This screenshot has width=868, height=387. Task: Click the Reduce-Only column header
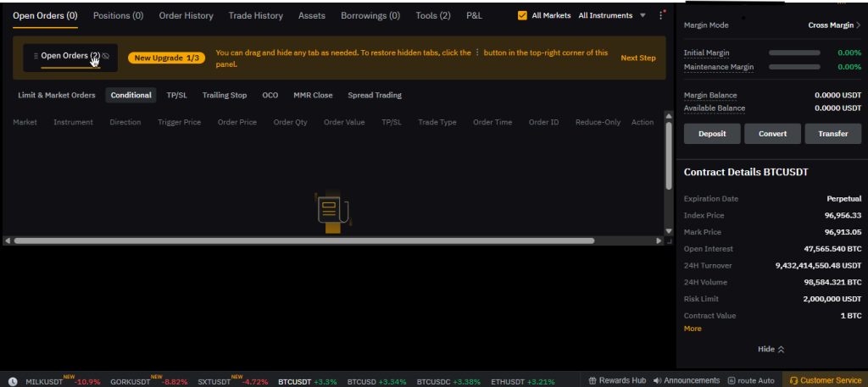point(598,122)
